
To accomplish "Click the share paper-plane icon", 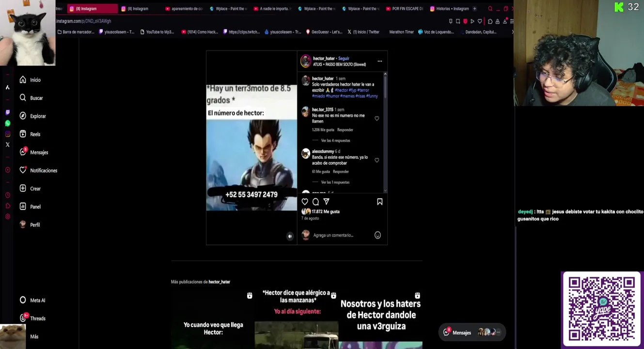I will 326,202.
